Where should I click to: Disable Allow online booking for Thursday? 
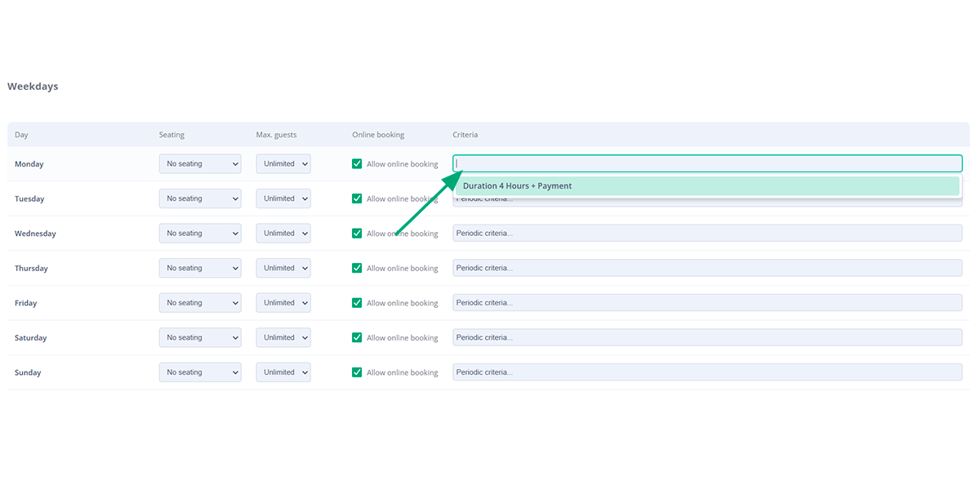(357, 267)
